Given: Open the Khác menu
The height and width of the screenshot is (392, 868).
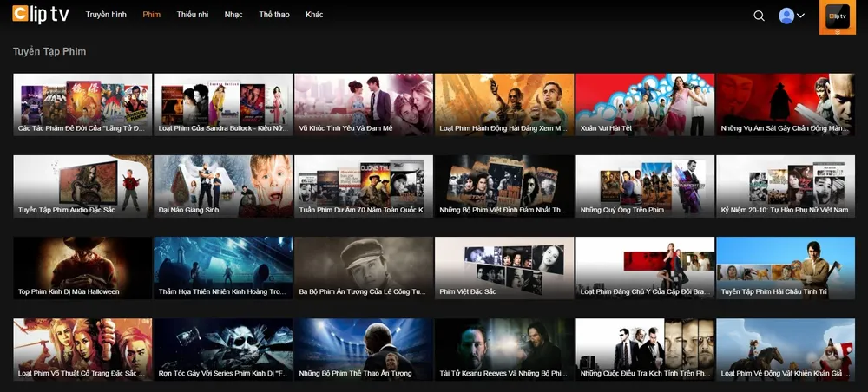Looking at the screenshot, I should pyautogui.click(x=314, y=16).
